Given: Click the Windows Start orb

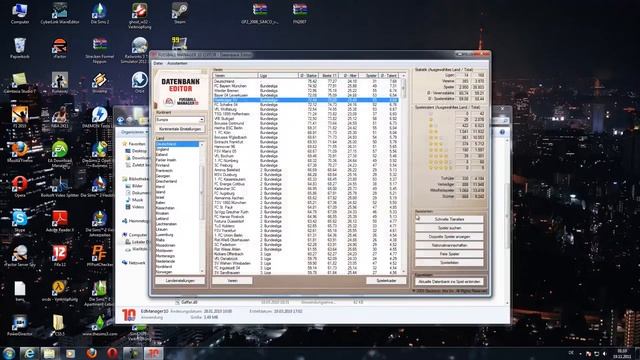Looking at the screenshot, I should click(x=9, y=353).
